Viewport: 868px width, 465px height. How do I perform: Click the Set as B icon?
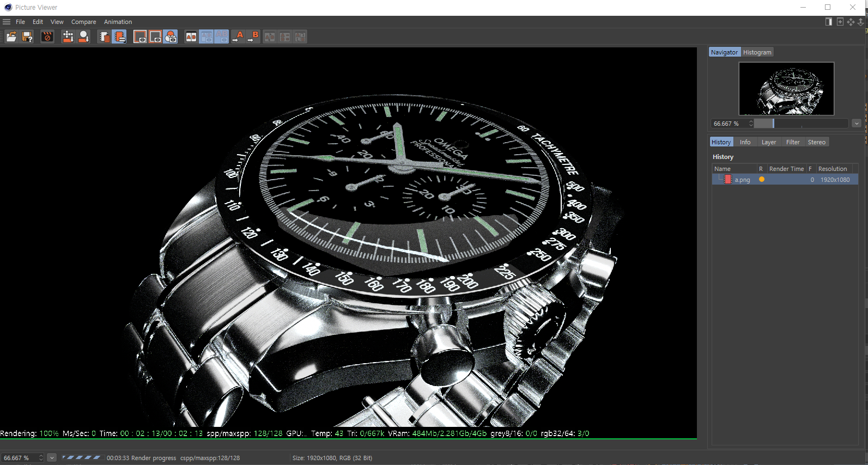[x=253, y=36]
